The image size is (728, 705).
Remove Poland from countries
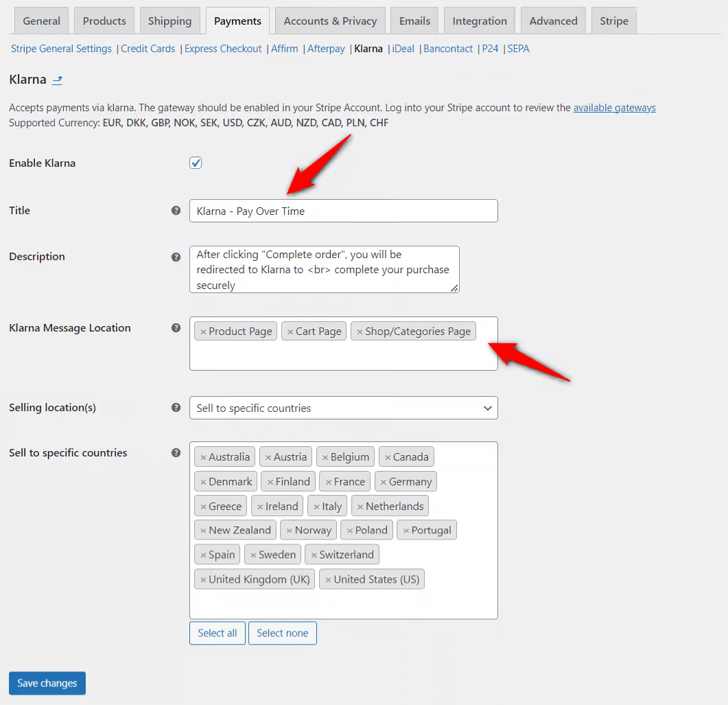click(x=350, y=531)
